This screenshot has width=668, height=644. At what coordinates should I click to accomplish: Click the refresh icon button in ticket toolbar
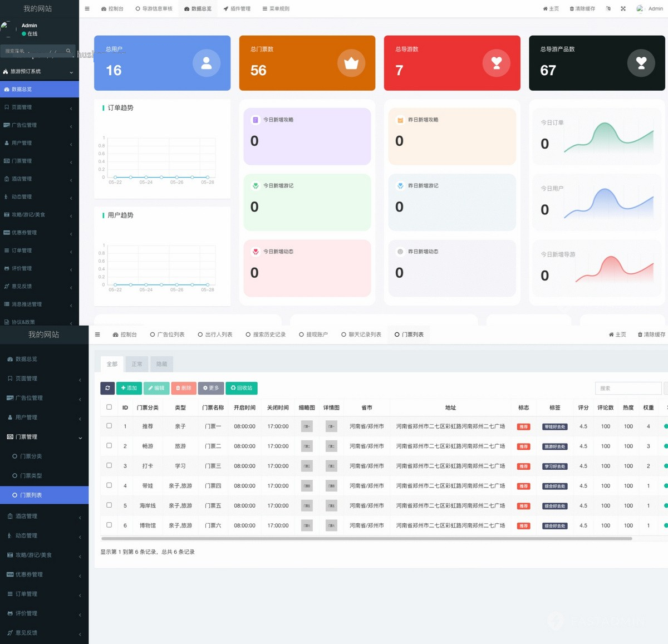(107, 388)
